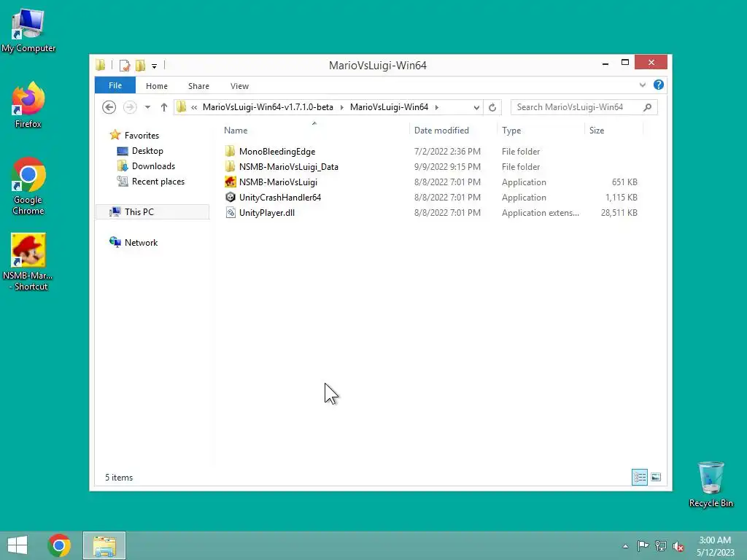Expand the ribbon with chevron
The image size is (747, 560).
[643, 85]
